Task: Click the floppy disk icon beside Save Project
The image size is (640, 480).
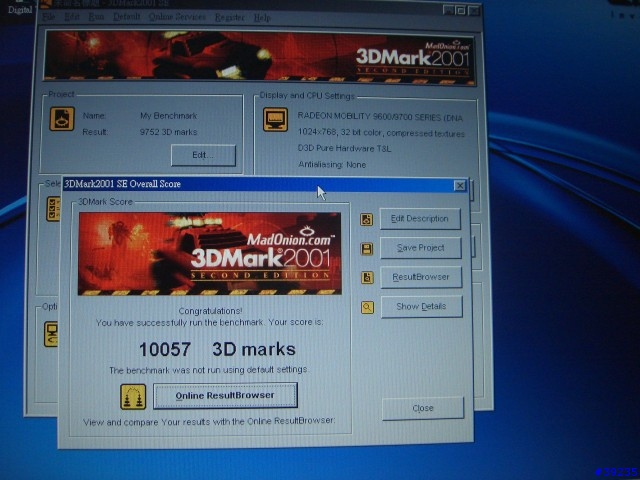Action: [367, 249]
